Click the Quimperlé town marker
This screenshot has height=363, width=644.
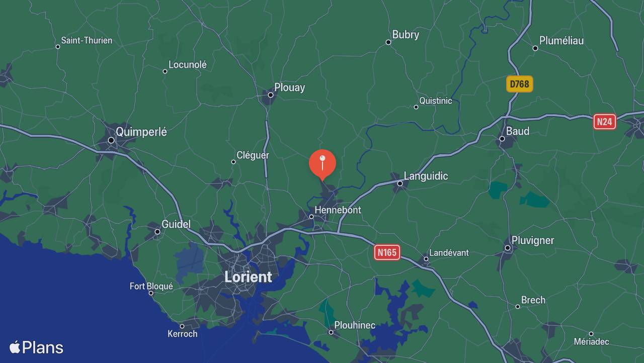click(x=111, y=140)
